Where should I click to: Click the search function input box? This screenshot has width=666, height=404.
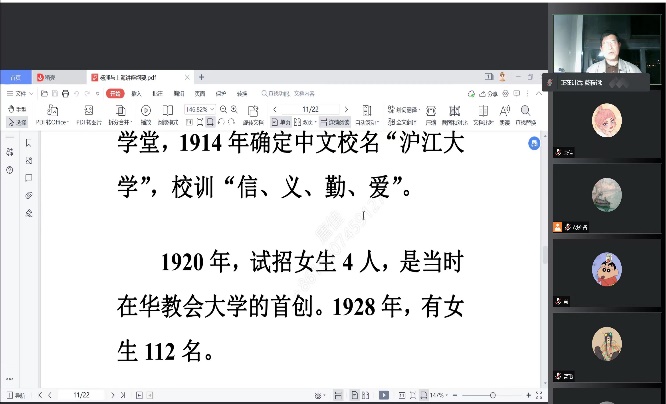pos(288,93)
